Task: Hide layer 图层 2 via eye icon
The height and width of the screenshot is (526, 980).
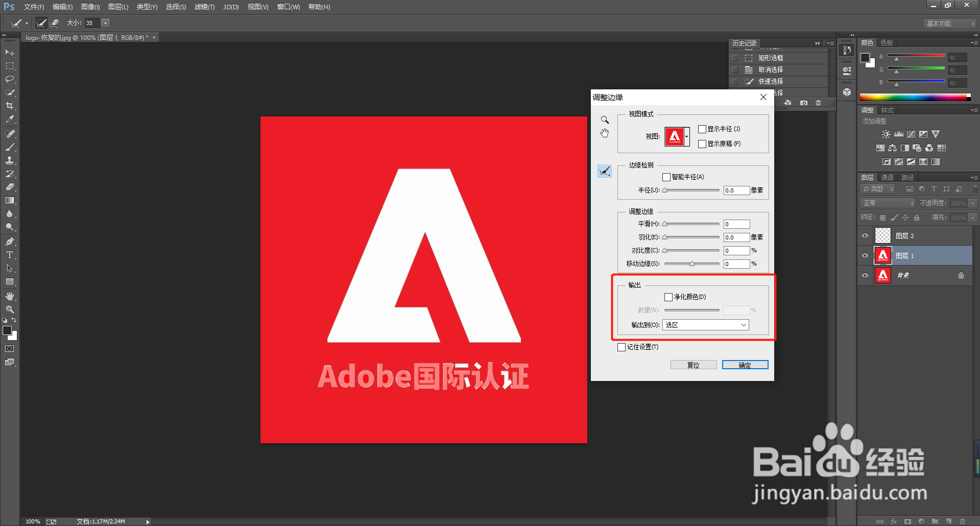Action: click(865, 236)
